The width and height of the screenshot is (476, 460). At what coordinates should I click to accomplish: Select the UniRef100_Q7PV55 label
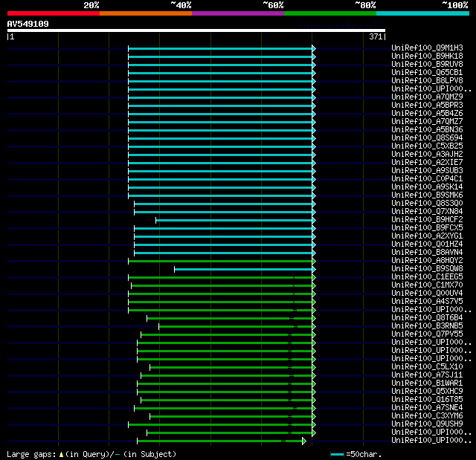coord(427,334)
